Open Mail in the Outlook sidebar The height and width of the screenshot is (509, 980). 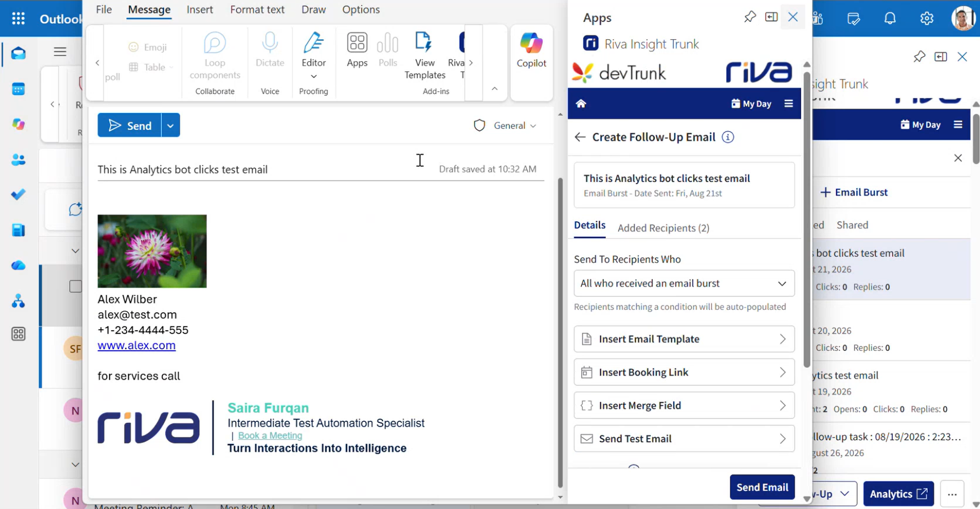18,53
